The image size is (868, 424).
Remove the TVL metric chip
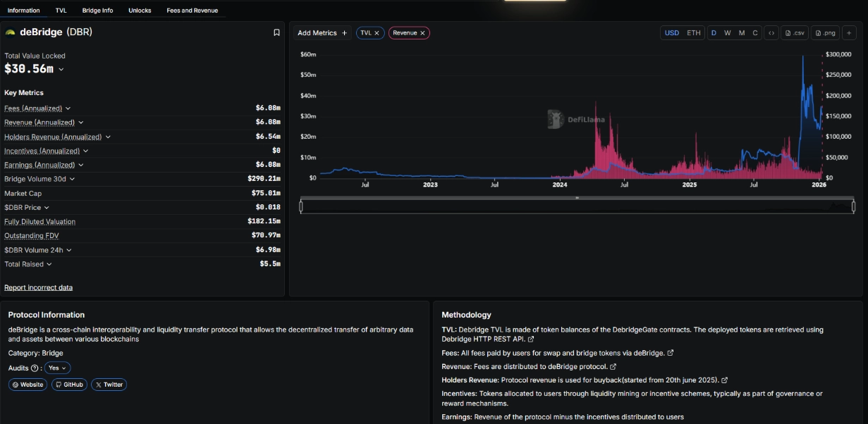tap(377, 33)
